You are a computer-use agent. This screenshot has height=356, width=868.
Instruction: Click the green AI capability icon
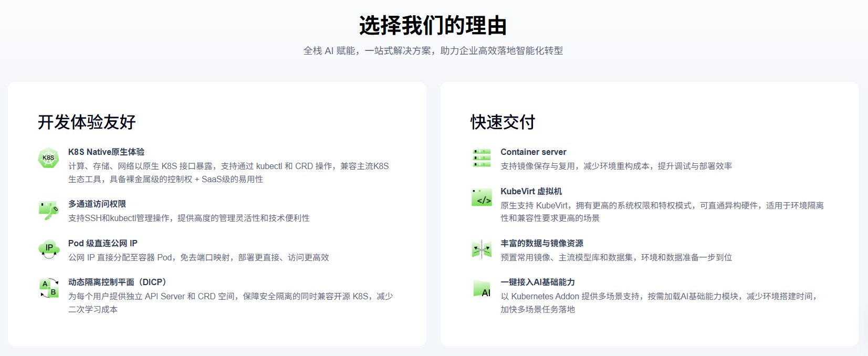pos(482,289)
